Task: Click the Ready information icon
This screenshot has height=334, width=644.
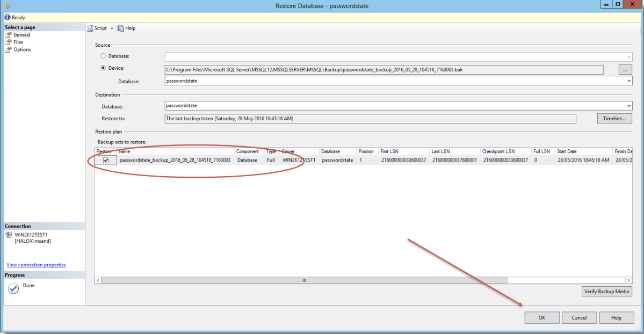Action: (8, 17)
